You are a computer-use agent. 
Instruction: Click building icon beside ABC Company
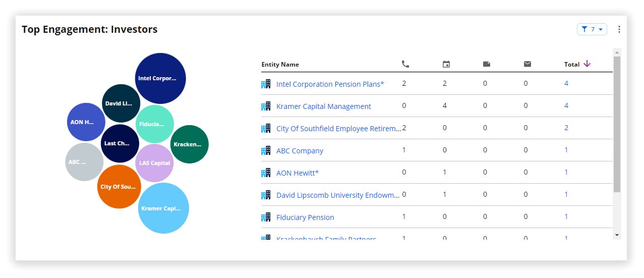[x=266, y=150]
